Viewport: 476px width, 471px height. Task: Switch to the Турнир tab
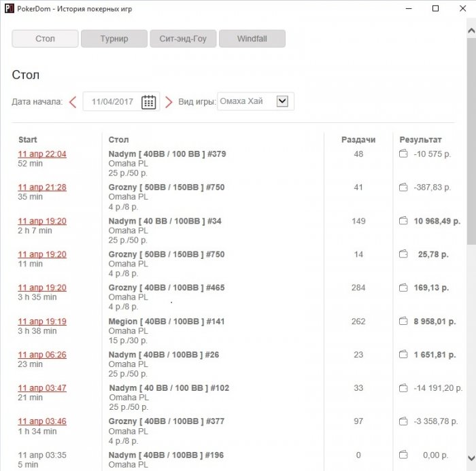(114, 39)
